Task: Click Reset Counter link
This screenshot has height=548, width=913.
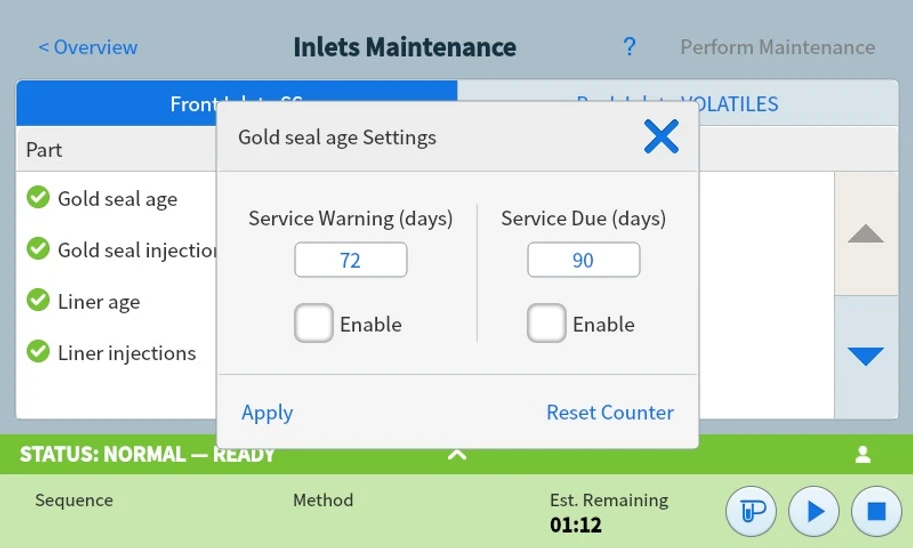Action: click(610, 412)
